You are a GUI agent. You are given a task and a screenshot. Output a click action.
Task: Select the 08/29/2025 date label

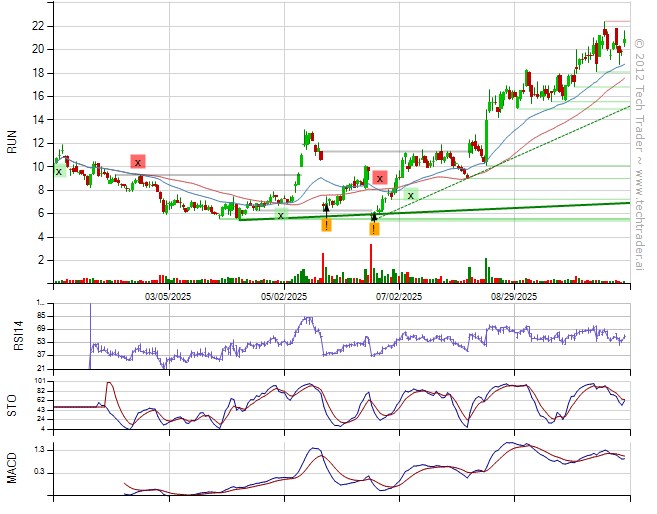coord(514,296)
